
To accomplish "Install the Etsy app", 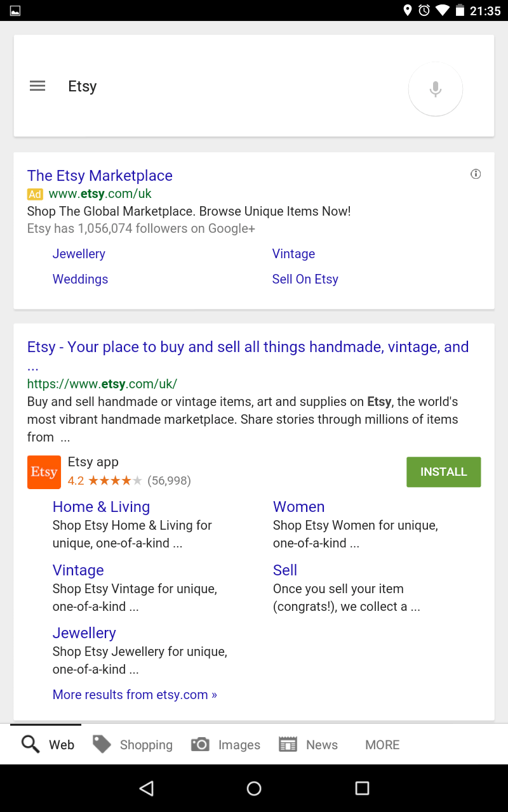I will pyautogui.click(x=443, y=472).
